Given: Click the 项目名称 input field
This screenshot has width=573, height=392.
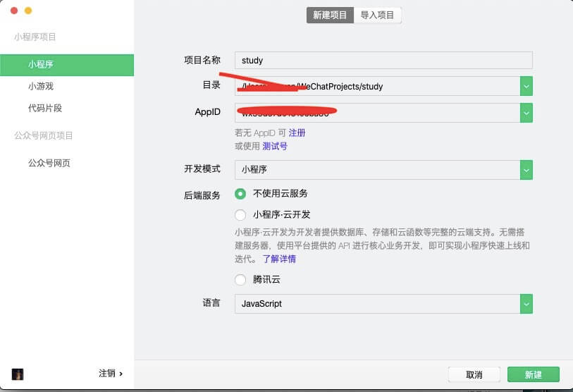Looking at the screenshot, I should [x=383, y=61].
